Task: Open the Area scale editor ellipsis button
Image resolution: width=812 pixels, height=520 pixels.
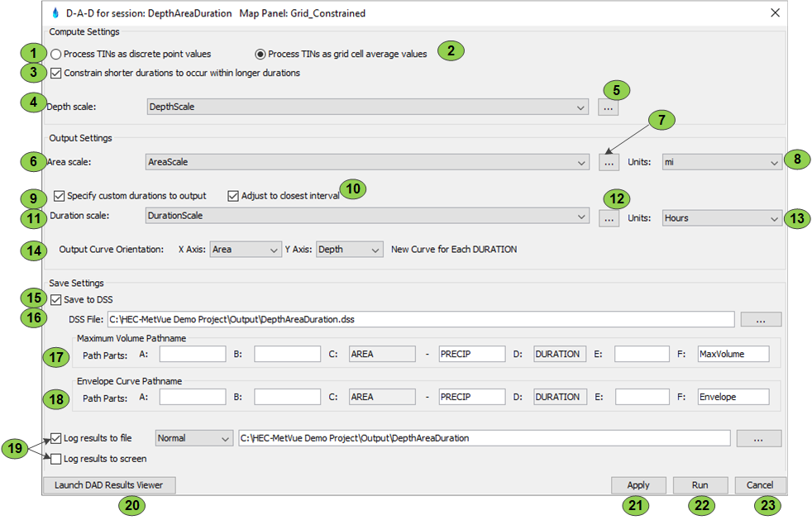Action: [608, 163]
